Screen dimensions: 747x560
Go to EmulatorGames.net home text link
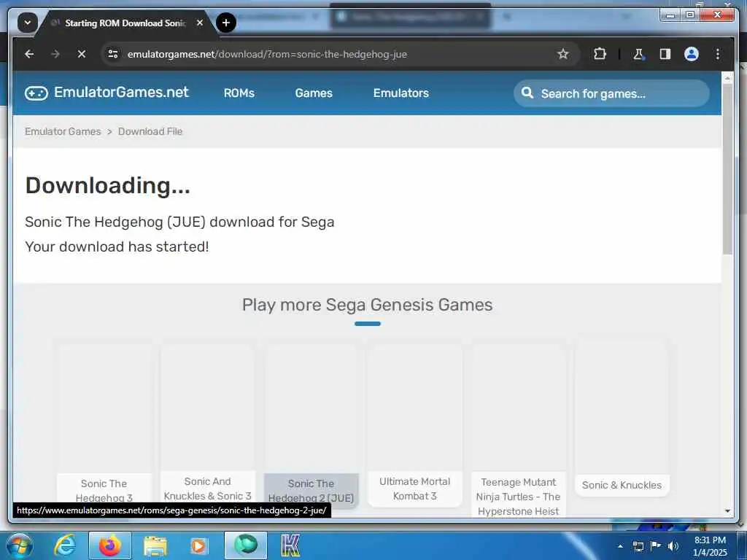tap(121, 92)
